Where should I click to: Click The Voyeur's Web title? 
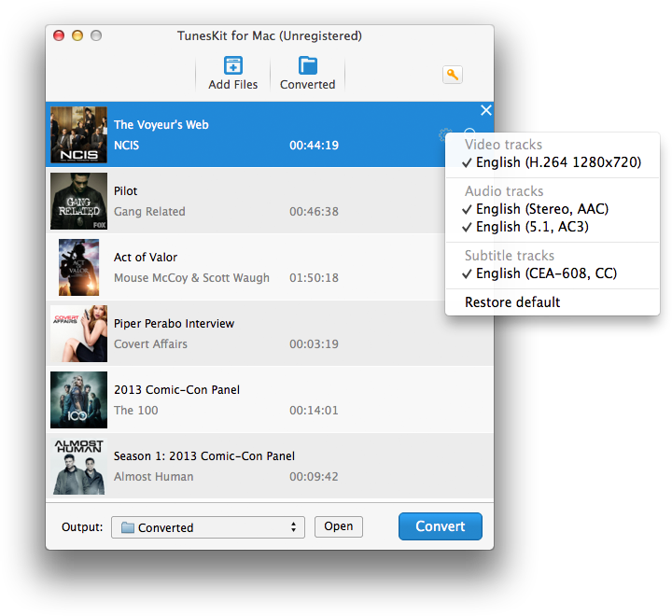click(x=161, y=125)
